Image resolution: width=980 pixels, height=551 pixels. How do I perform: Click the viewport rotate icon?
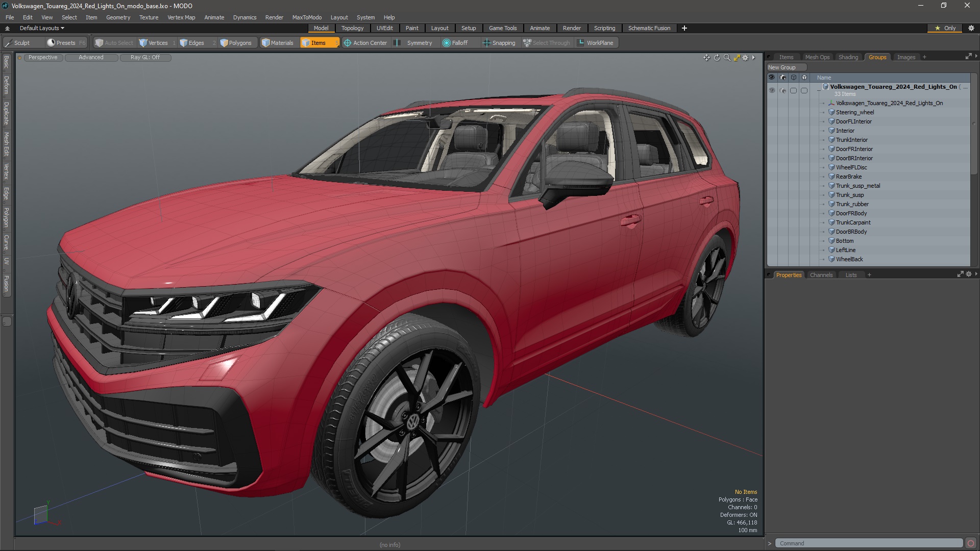pos(717,58)
